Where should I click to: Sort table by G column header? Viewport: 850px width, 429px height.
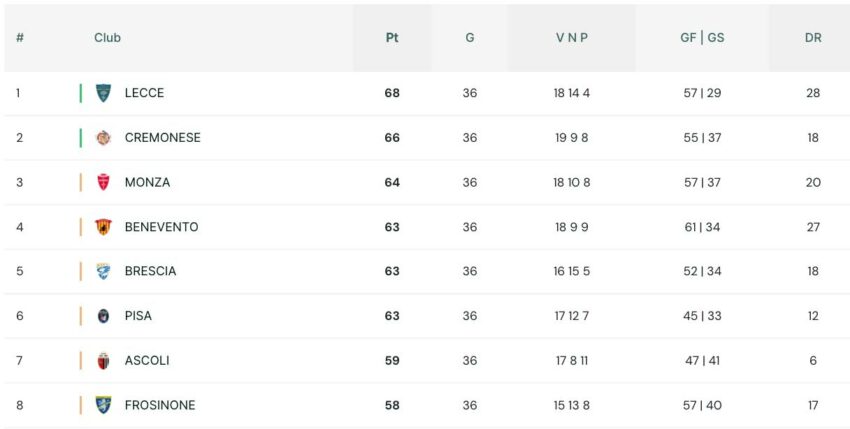click(469, 37)
